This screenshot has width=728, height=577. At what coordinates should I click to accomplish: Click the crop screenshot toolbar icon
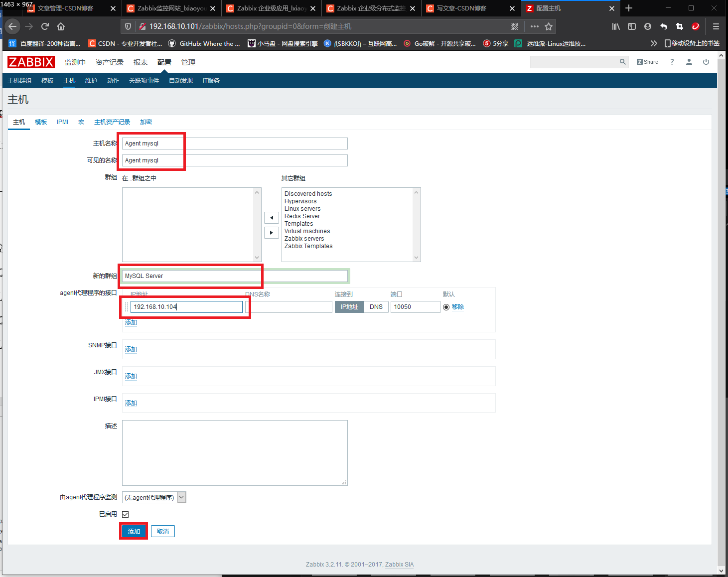[680, 26]
